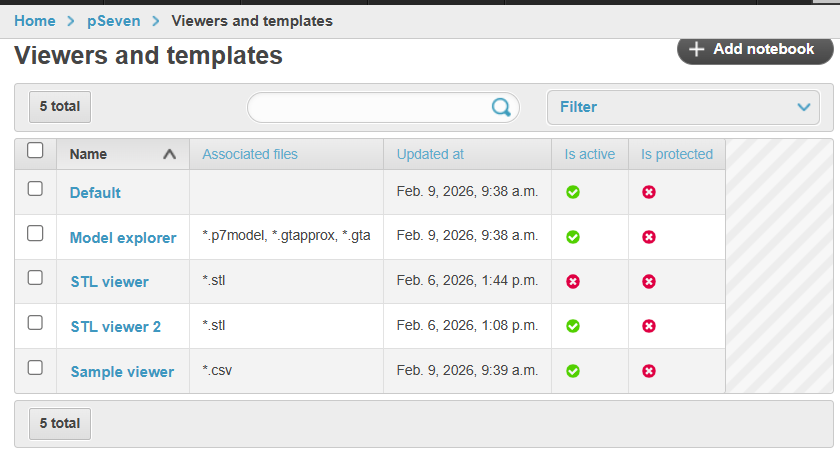Click Default row's green active checkmark icon
This screenshot has width=840, height=462.
[573, 192]
